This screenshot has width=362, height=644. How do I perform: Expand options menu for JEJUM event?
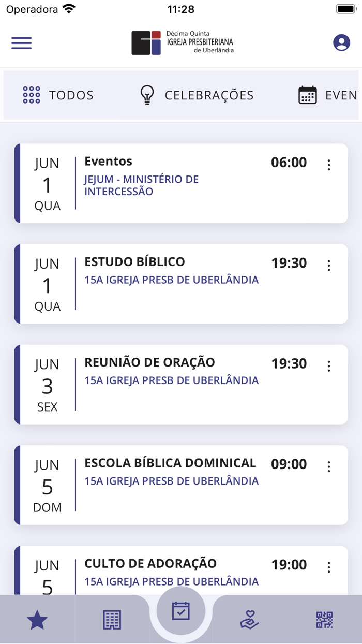[x=328, y=164]
